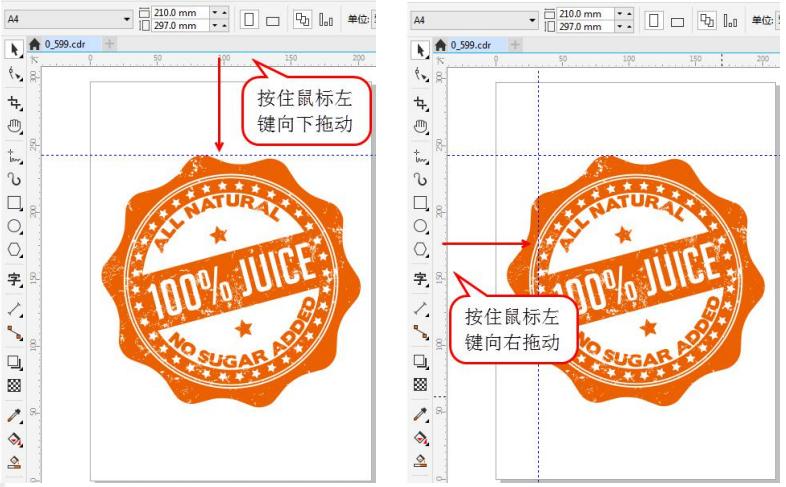The height and width of the screenshot is (487, 786).
Task: Open the Welcome home tab in right window
Action: 441,45
